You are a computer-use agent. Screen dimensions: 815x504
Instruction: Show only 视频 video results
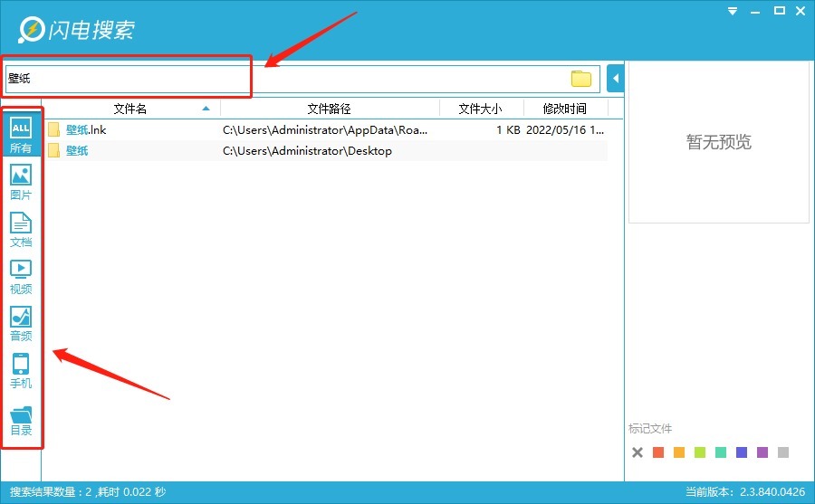[21, 277]
